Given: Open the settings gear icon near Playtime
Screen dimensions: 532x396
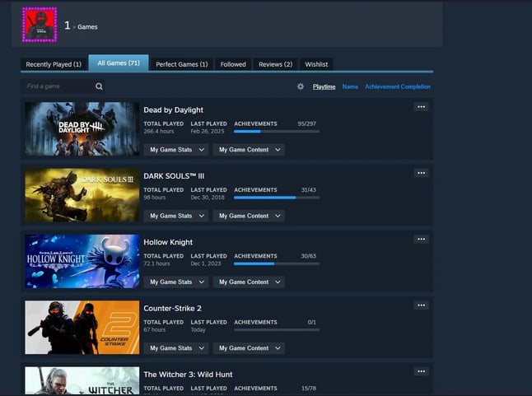Looking at the screenshot, I should point(301,86).
